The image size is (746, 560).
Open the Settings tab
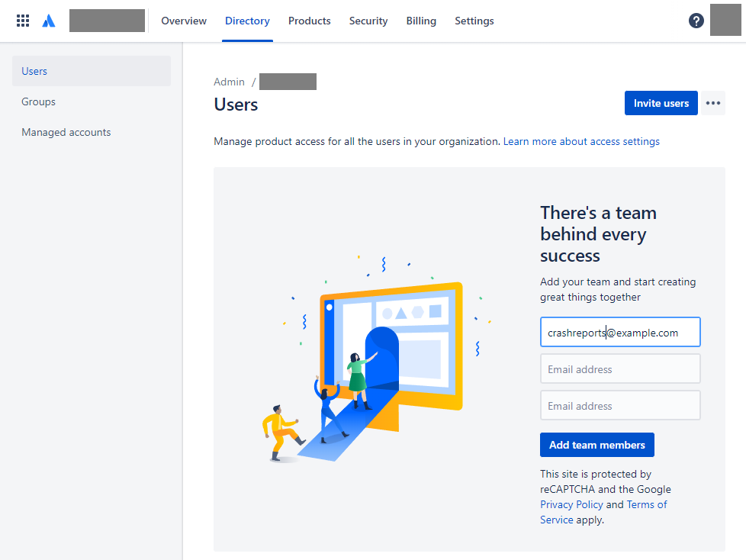[x=474, y=21]
